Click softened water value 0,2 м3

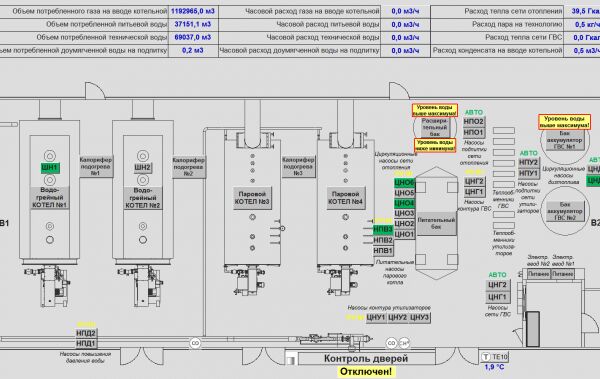(193, 50)
